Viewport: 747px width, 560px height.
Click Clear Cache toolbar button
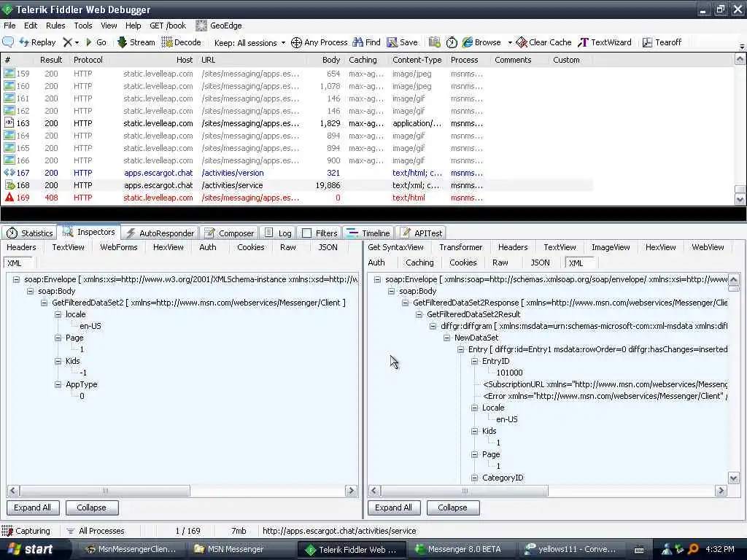point(543,42)
